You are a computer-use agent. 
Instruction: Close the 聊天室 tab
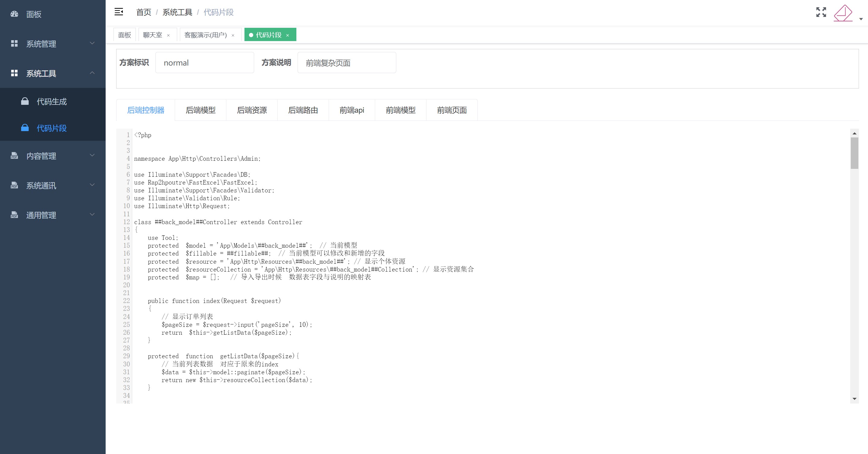point(168,35)
